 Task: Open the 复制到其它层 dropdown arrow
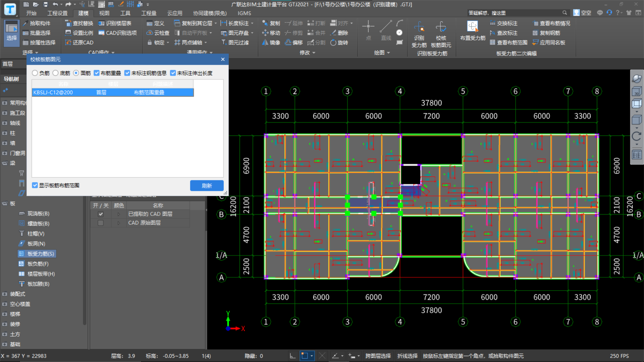click(x=216, y=23)
